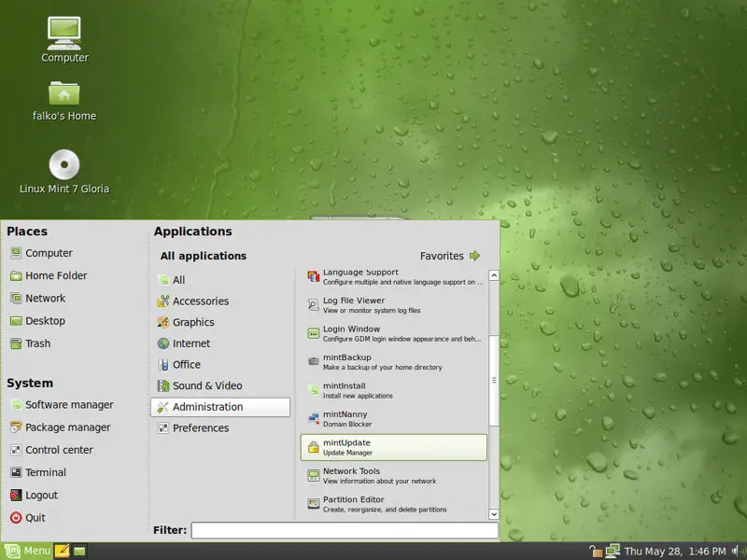Click the Computer icon under Places
This screenshot has width=747, height=560.
click(16, 253)
